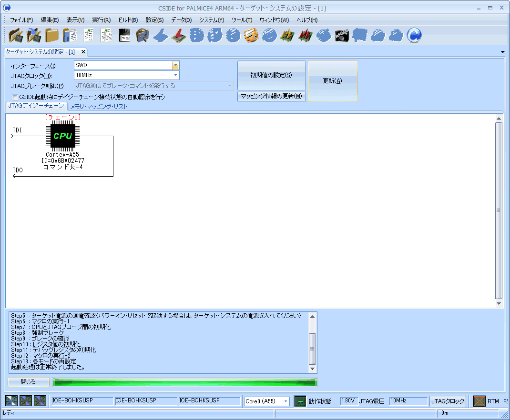
Task: Click the 閉じる button
Action: (28, 382)
